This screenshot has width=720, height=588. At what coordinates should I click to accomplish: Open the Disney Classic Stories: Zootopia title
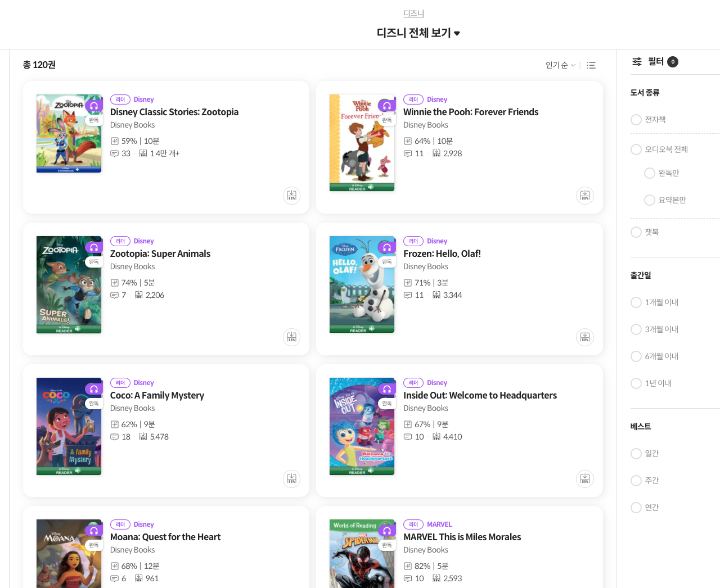pos(174,112)
